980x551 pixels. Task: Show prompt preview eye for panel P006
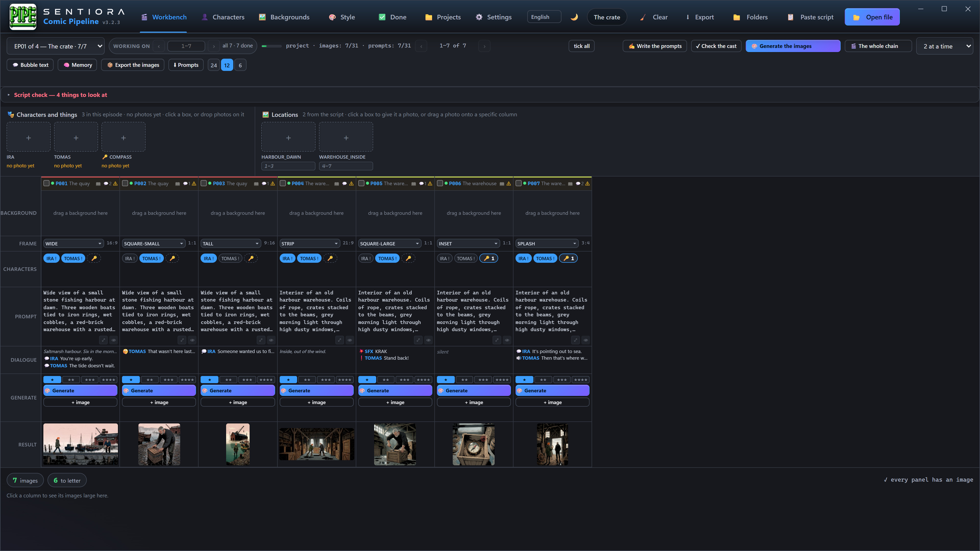507,340
